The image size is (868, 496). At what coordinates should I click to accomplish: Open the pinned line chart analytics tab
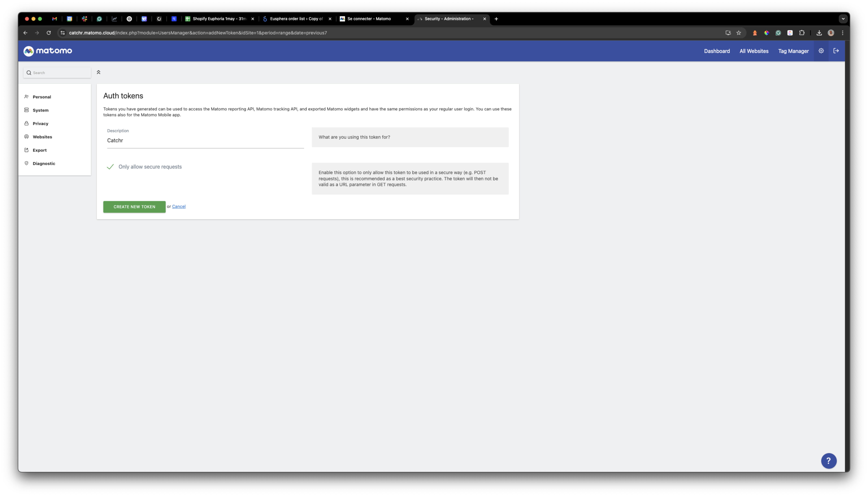(115, 19)
